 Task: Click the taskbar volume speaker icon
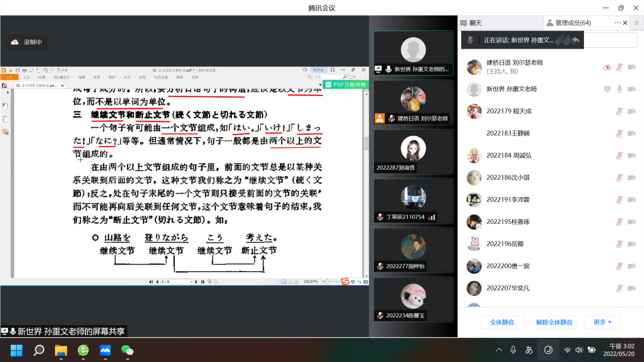[x=579, y=350]
